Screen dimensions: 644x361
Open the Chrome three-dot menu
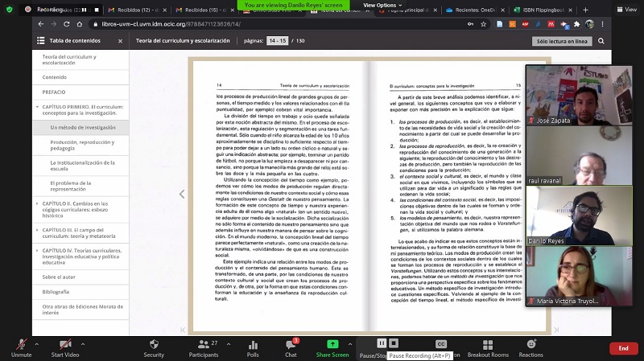pyautogui.click(x=602, y=24)
